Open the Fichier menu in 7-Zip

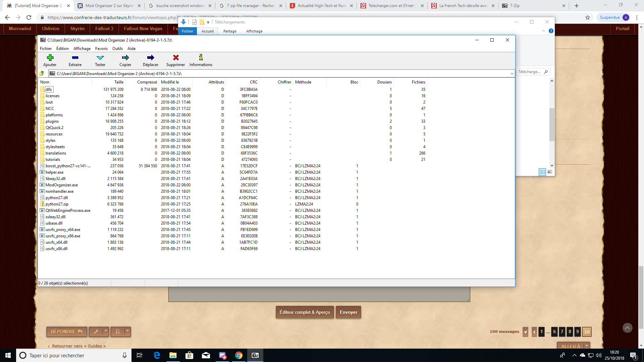tap(46, 49)
